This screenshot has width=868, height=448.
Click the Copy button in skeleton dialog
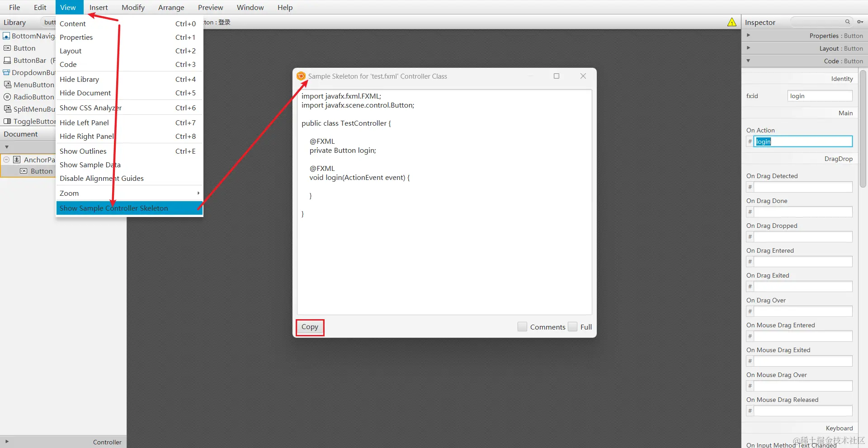310,327
